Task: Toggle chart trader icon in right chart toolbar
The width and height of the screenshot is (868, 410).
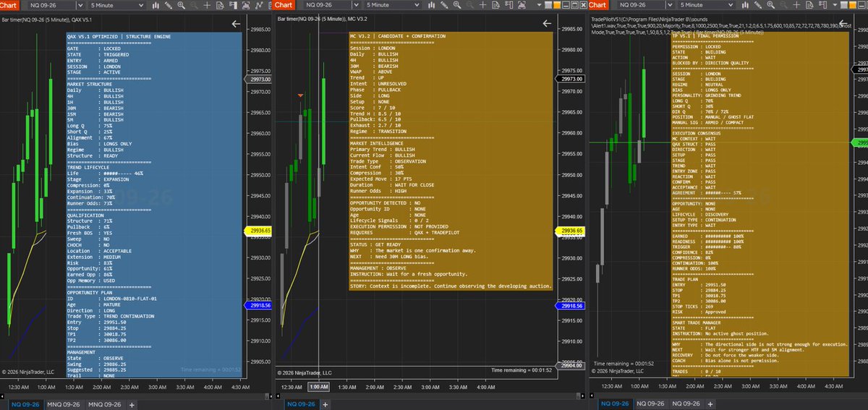Action: click(822, 5)
